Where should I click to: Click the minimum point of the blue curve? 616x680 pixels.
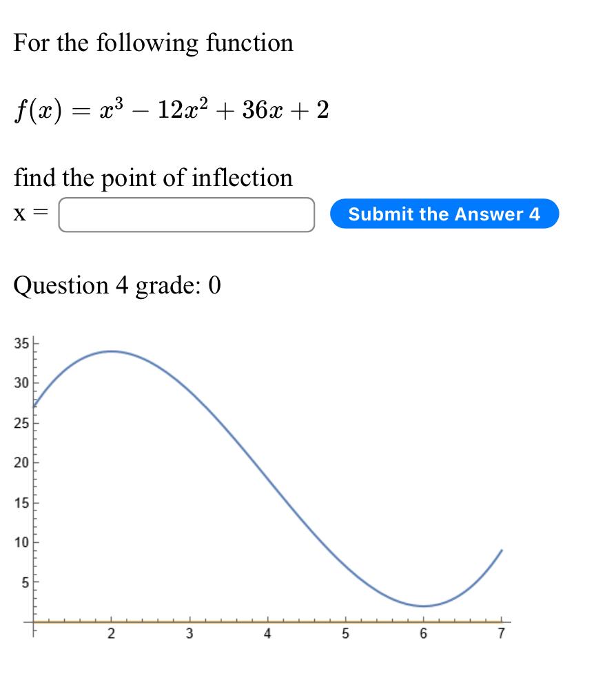tap(422, 606)
